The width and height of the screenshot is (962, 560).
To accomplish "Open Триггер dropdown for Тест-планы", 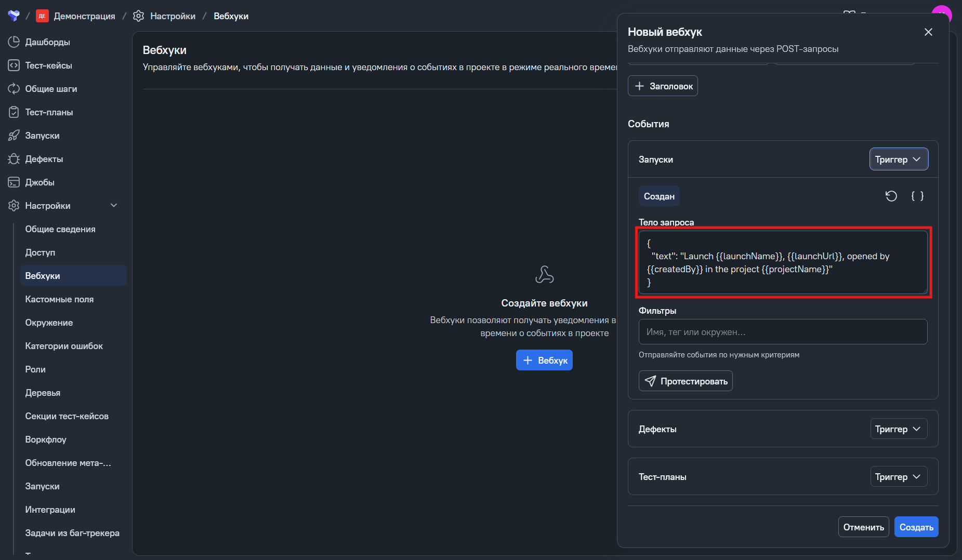I will [898, 477].
